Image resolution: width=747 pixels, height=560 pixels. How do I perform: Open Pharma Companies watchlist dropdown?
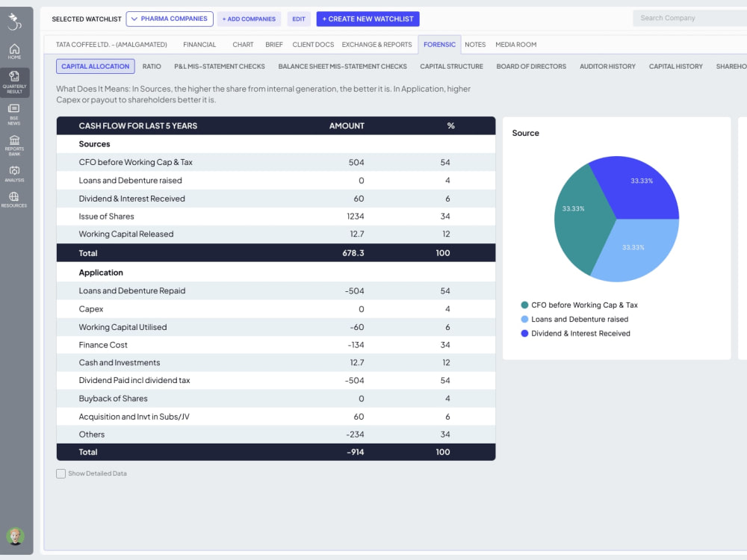pyautogui.click(x=170, y=19)
